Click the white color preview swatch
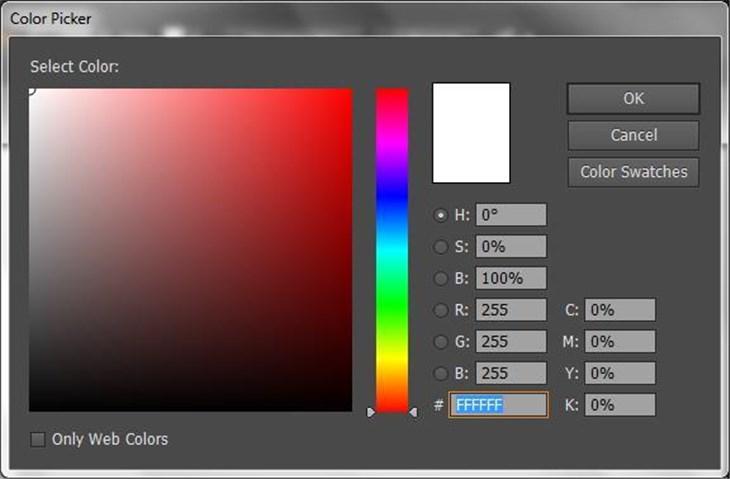Viewport: 730px width, 479px height. (471, 133)
